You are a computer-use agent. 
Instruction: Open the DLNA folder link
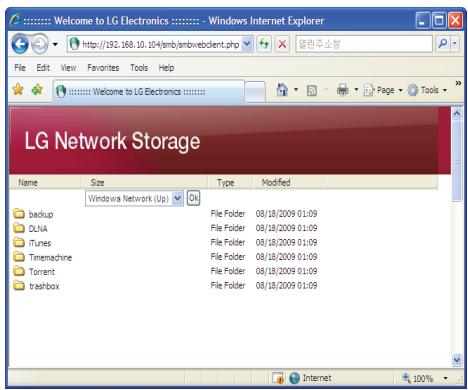(x=38, y=229)
